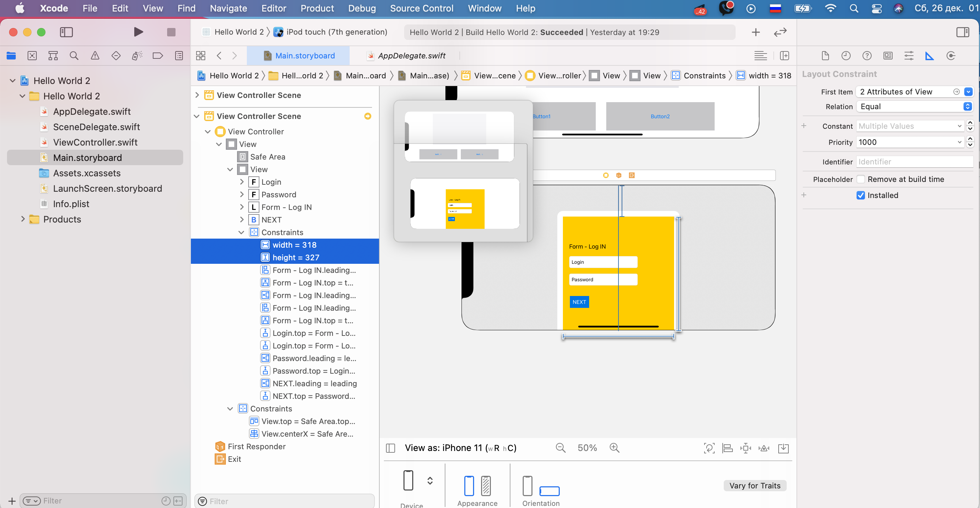980x508 pixels.
Task: Open the related items grid menu
Action: pos(200,56)
